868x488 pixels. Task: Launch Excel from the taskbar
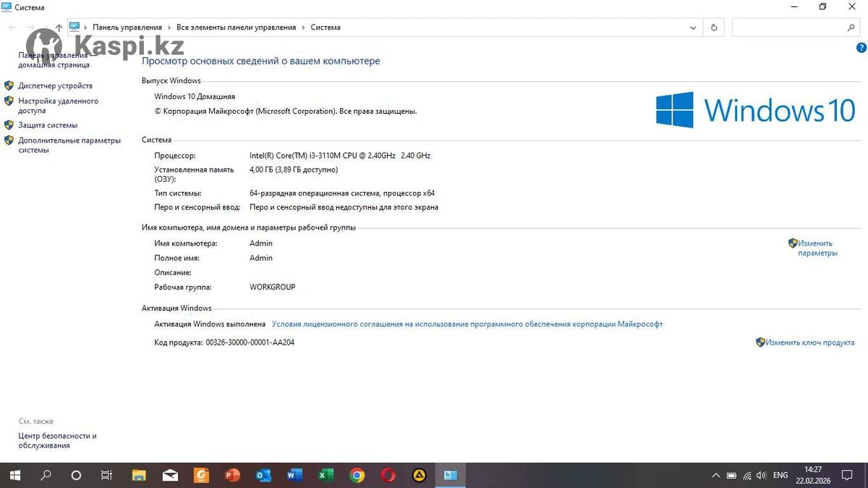coord(325,476)
